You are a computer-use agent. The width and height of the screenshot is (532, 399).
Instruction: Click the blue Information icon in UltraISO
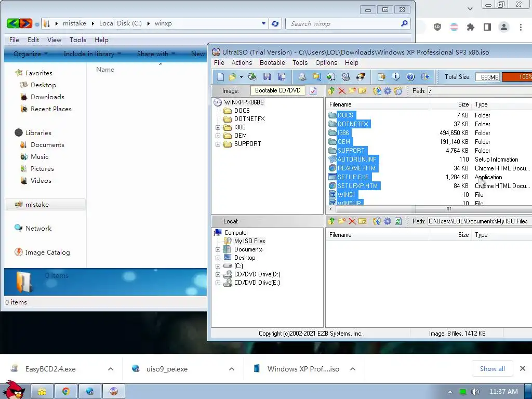(396, 77)
